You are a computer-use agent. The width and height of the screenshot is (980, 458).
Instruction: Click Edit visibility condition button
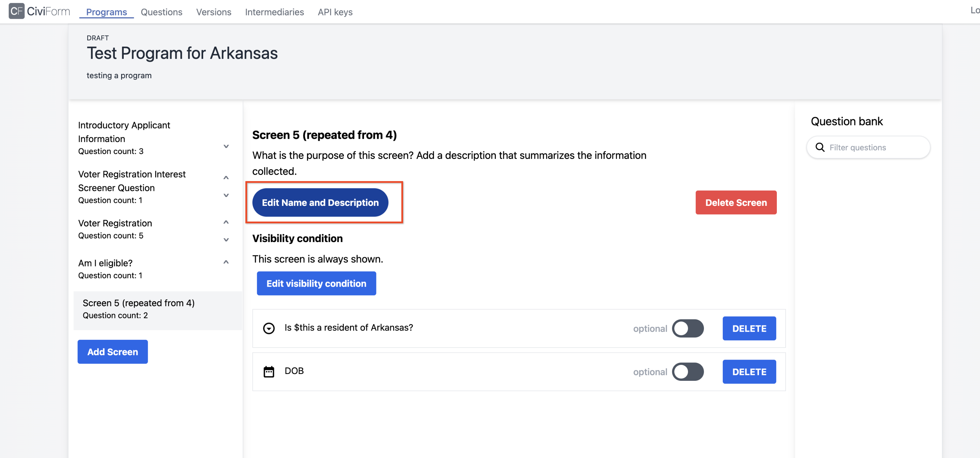coord(316,283)
